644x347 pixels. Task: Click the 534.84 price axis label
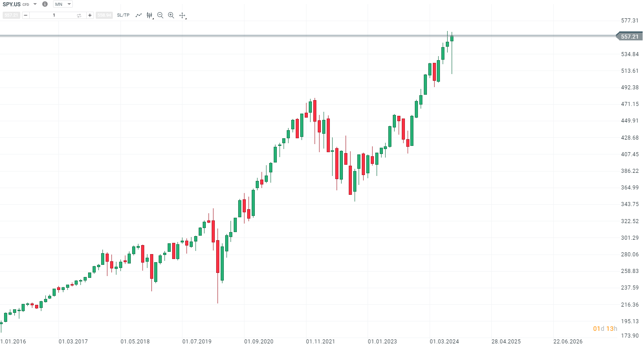630,54
